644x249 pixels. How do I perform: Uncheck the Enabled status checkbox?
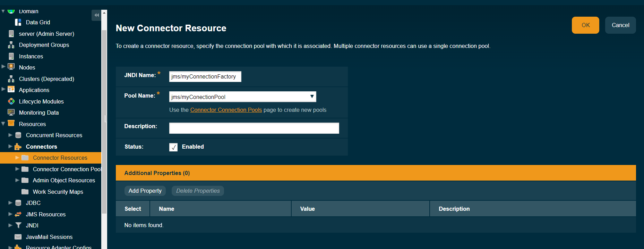point(173,147)
